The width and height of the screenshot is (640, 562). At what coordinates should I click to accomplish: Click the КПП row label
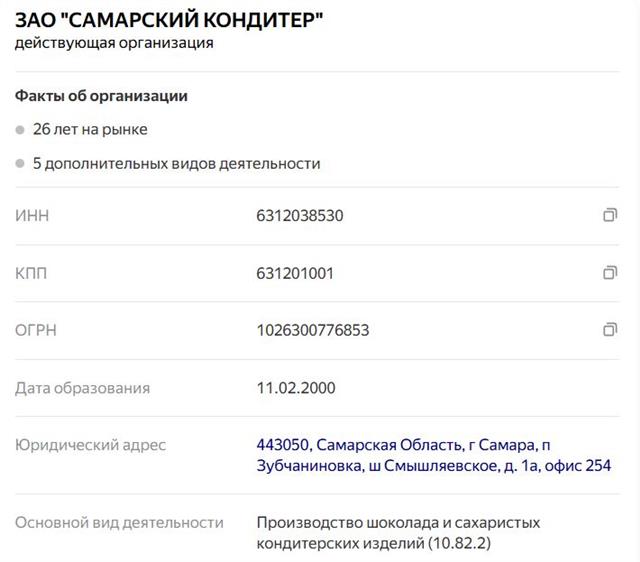point(32,273)
